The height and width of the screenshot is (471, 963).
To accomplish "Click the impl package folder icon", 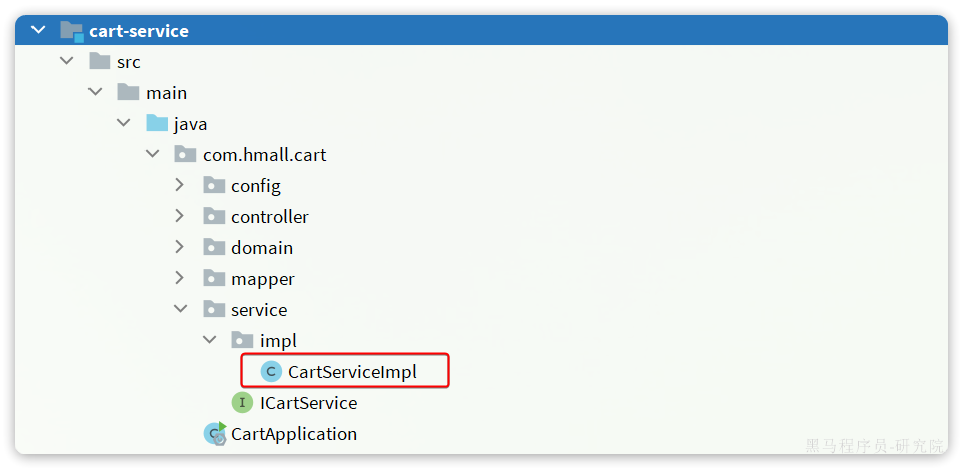I will click(243, 340).
